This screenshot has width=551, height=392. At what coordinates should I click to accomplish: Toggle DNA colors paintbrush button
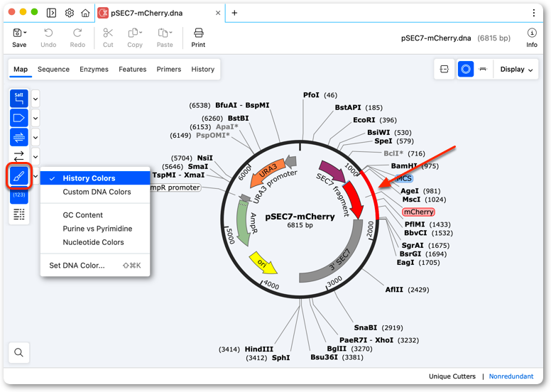(19, 176)
